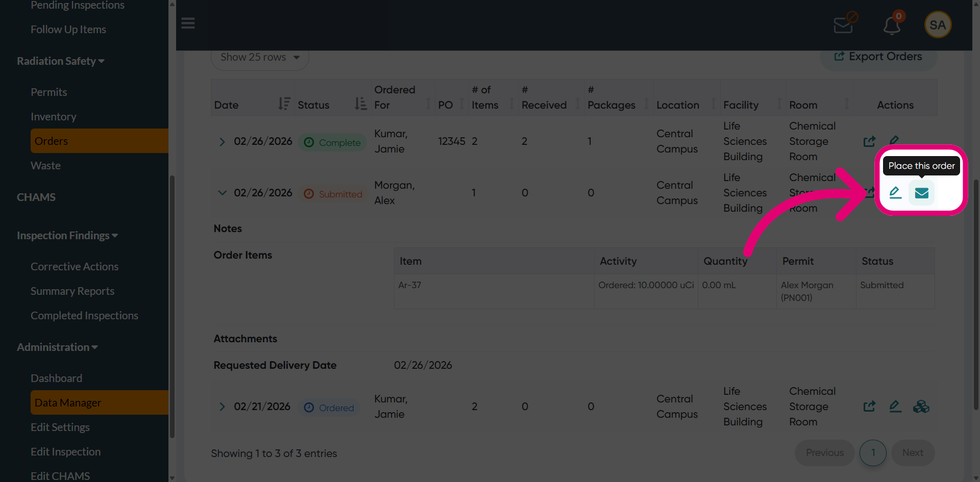Open the mail messages icon
Viewport: 980px width, 482px height.
pos(843,25)
